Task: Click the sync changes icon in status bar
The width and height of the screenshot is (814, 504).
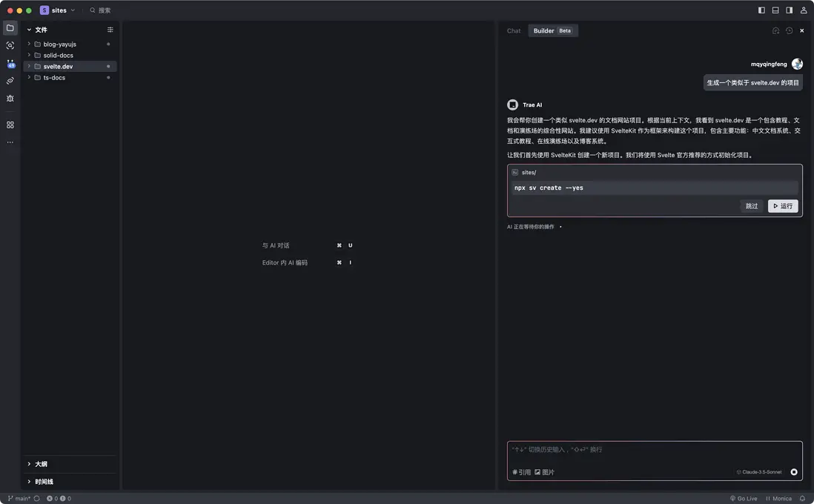Action: (x=36, y=499)
